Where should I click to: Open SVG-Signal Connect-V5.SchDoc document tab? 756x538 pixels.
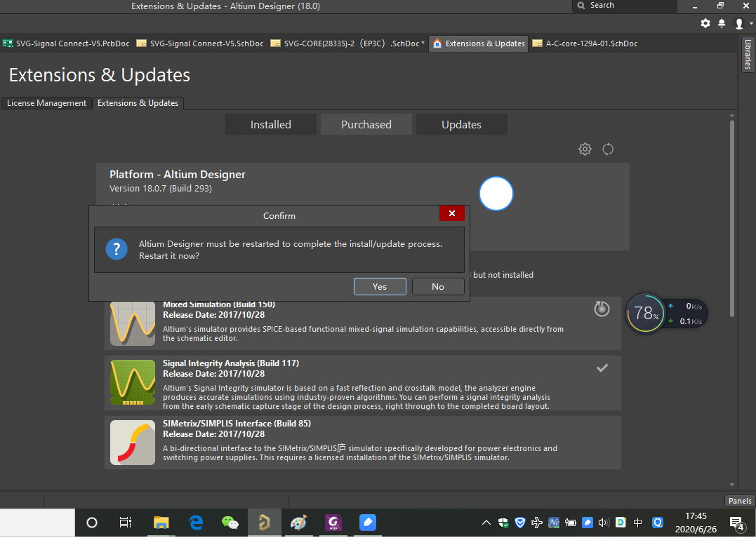(x=200, y=43)
